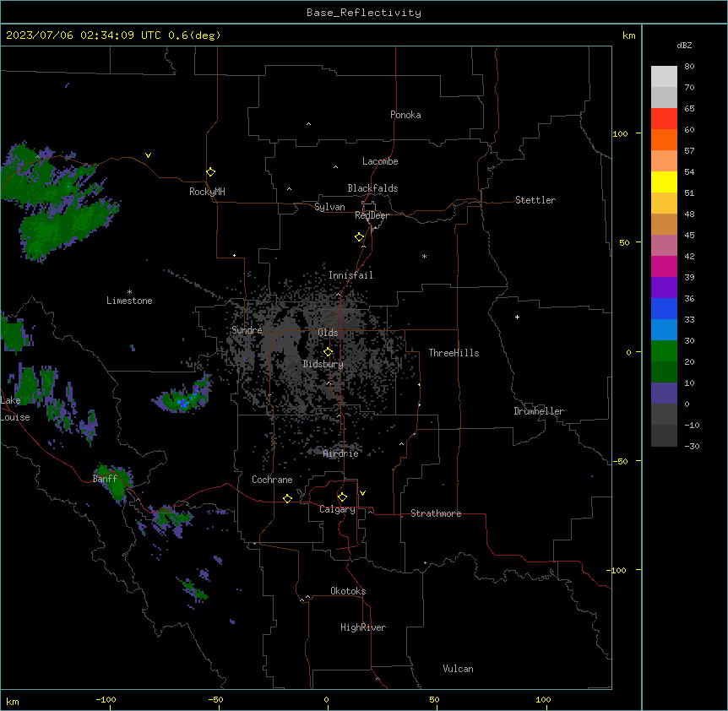Pick the slate-purple 0-10 dBZ legend swatch
Image resolution: width=728 pixels, height=711 pixels.
[664, 393]
